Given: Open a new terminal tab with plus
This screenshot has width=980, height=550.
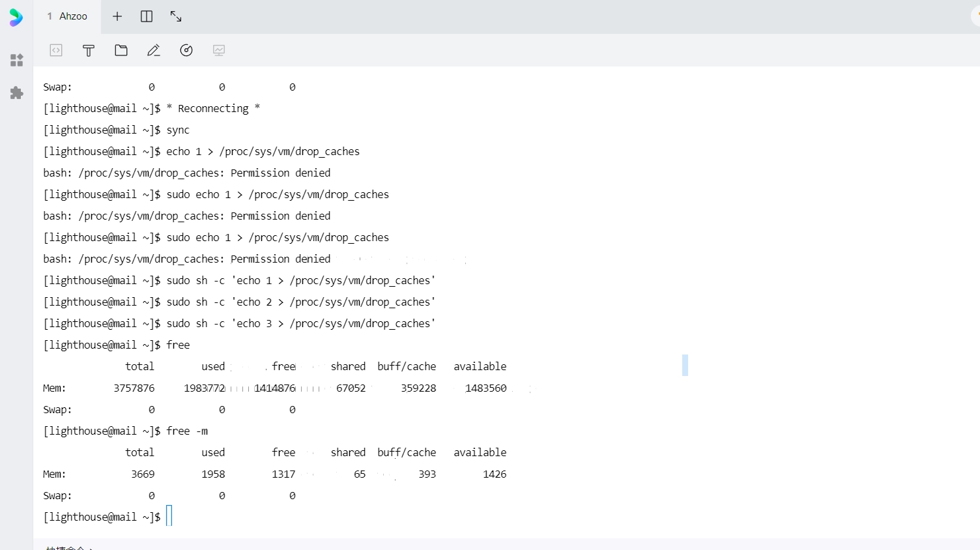Looking at the screenshot, I should click(117, 16).
